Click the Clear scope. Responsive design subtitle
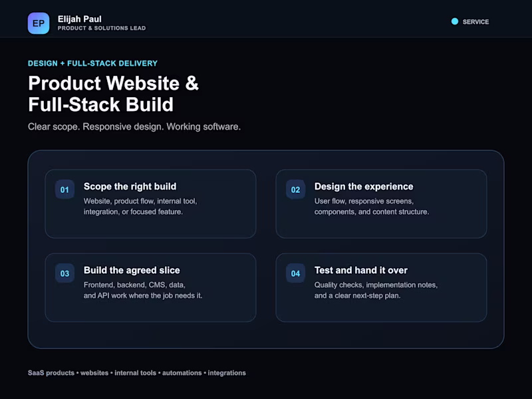 pos(134,126)
